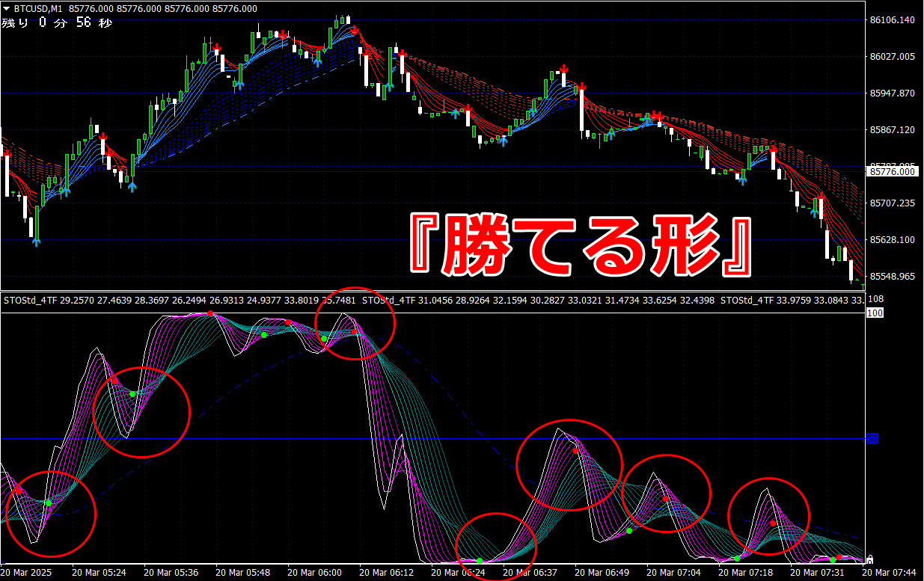
Task: Select the red dot at the oscillator 100 peak
Action: 211,313
